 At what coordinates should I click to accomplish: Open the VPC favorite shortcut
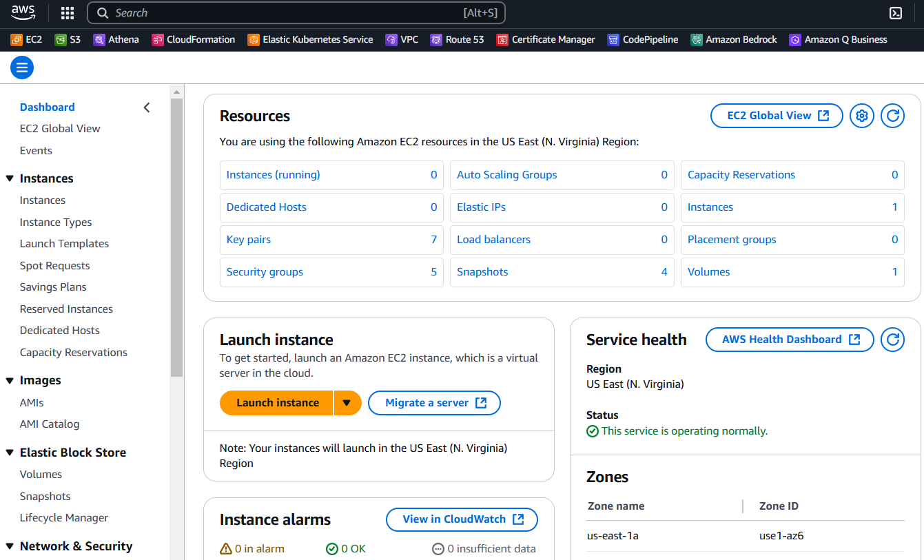tap(402, 40)
